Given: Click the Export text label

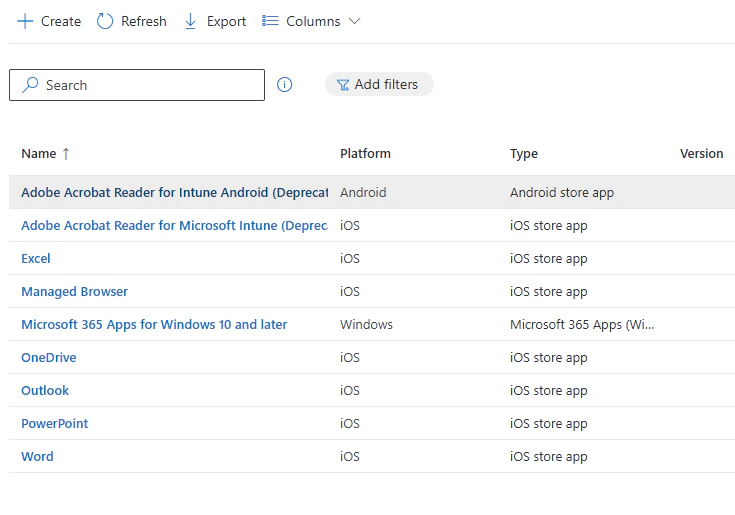Looking at the screenshot, I should coord(226,22).
